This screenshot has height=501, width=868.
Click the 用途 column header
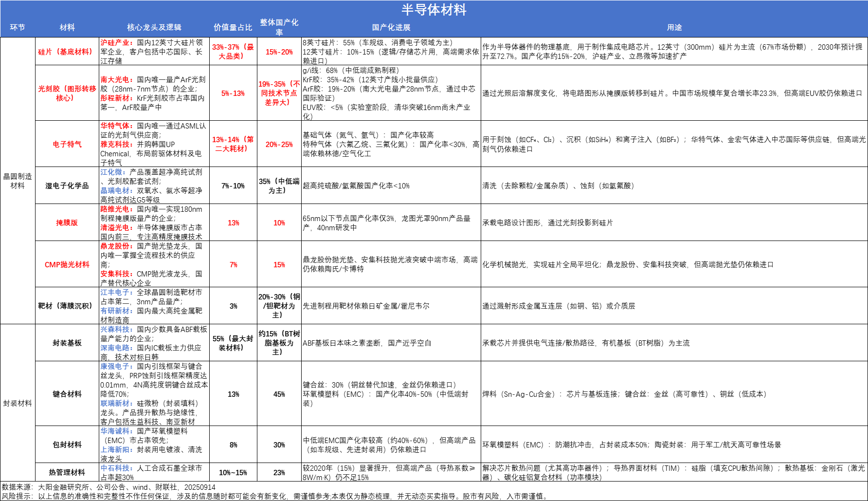(x=674, y=27)
